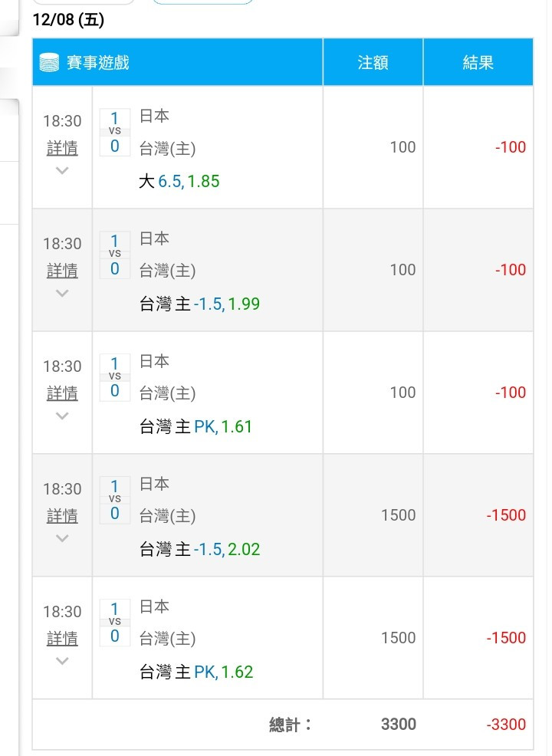The image size is (552, 756).
Task: Open 詳情 link for 台灣主 PK, 1.61 bet
Action: coord(62,393)
